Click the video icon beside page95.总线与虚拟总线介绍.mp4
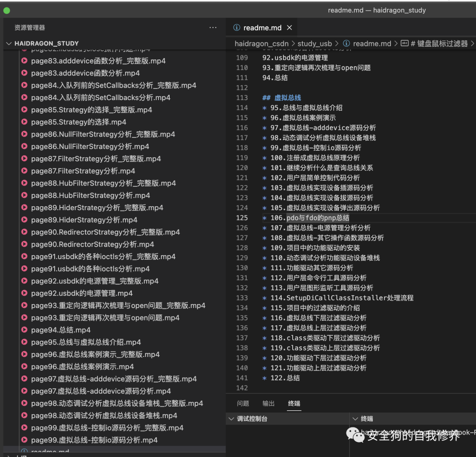 (25, 342)
